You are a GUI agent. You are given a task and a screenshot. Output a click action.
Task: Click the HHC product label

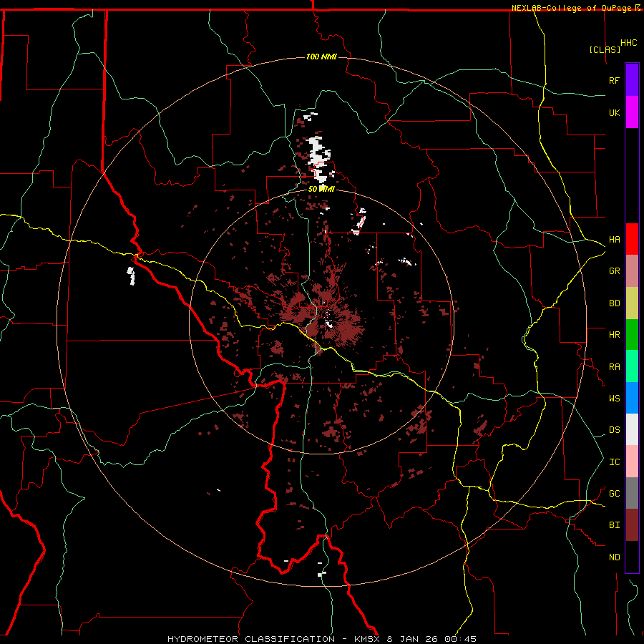coord(629,43)
